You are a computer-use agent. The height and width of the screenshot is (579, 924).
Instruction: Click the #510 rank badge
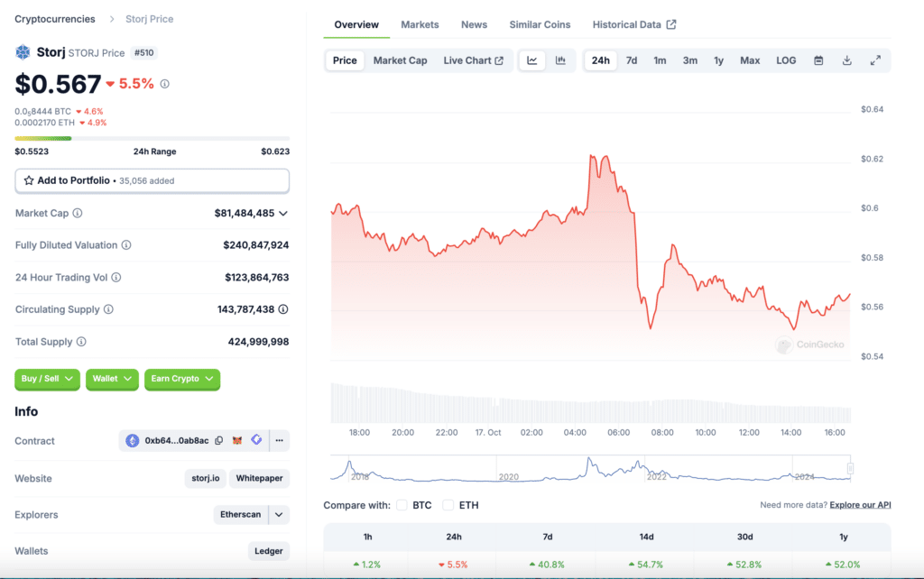[143, 53]
